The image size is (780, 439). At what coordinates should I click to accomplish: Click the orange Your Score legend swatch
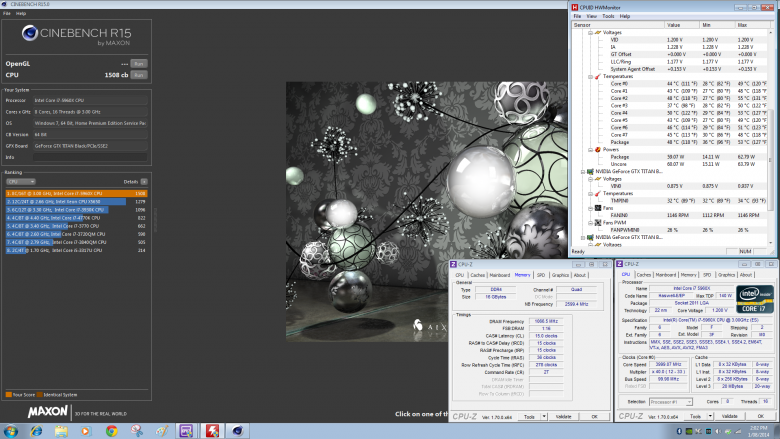(x=8, y=395)
